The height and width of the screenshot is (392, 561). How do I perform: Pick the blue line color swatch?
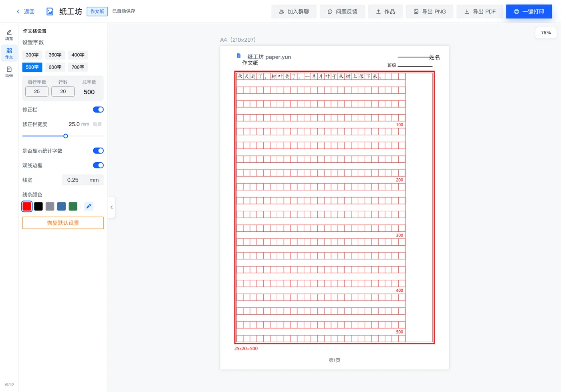click(x=61, y=206)
